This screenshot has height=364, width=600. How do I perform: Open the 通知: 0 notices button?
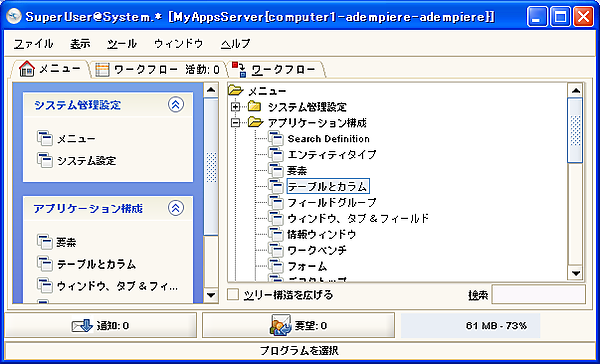point(101,325)
